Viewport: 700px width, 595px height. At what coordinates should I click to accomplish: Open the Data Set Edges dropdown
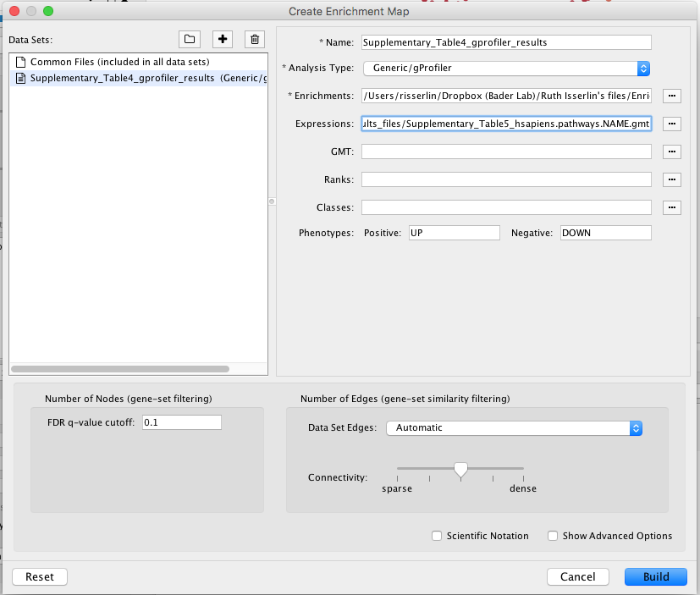coord(636,428)
